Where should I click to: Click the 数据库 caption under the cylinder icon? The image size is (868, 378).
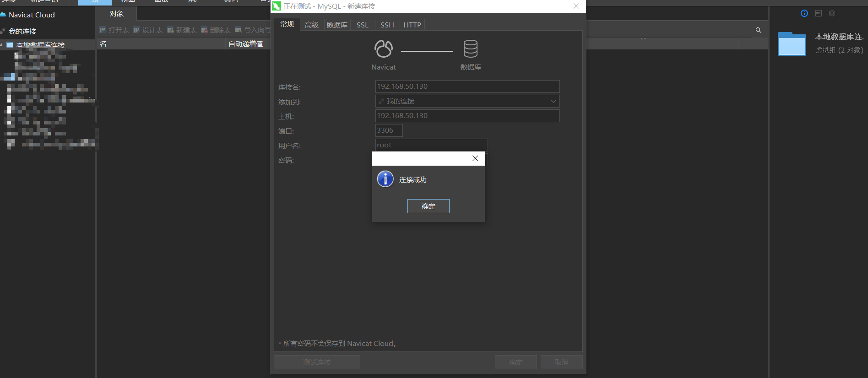471,67
